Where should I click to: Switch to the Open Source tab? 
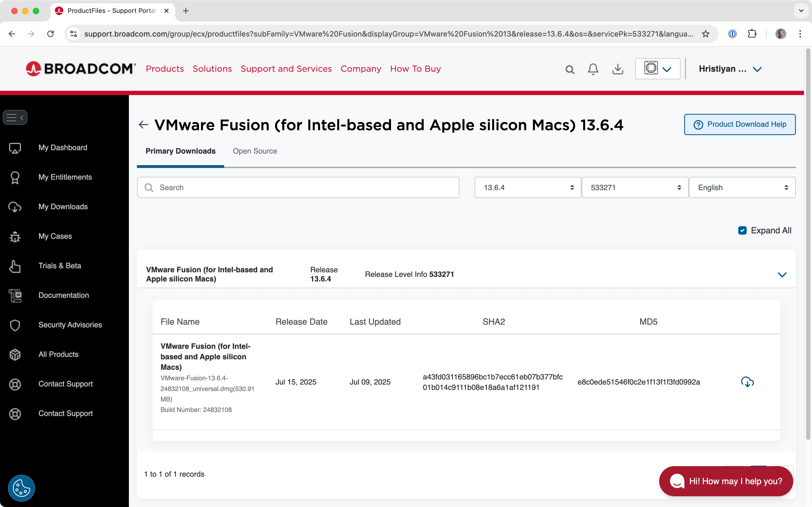(x=255, y=151)
